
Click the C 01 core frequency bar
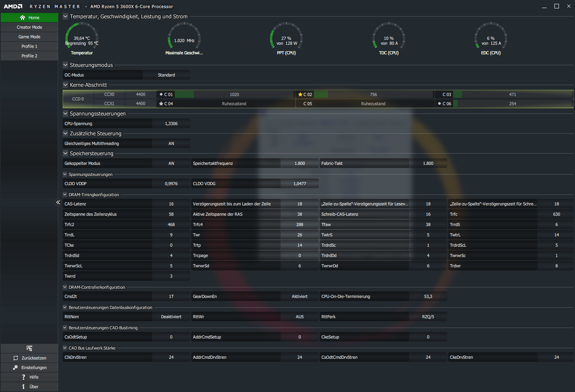point(234,94)
